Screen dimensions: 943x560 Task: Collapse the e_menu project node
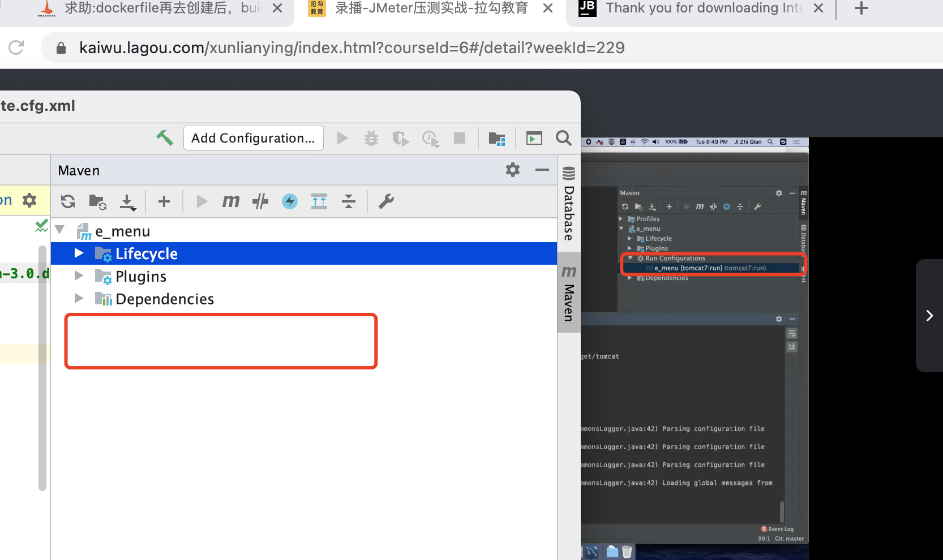(x=60, y=230)
